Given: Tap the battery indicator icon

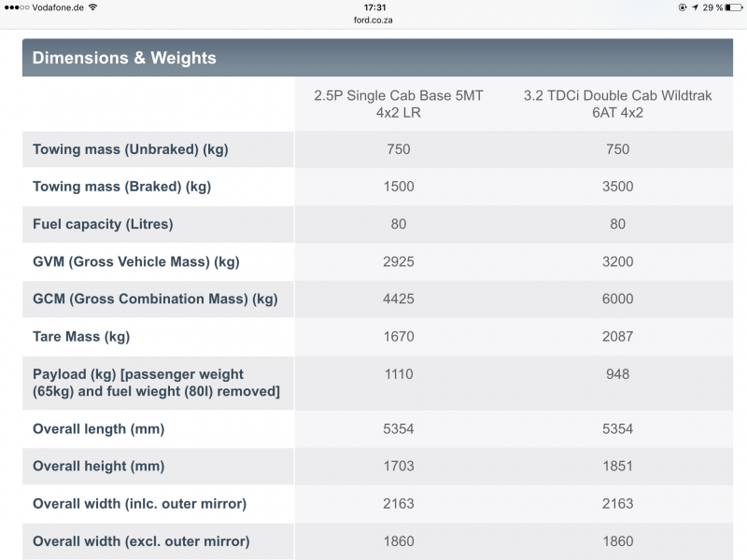Looking at the screenshot, I should (x=734, y=7).
